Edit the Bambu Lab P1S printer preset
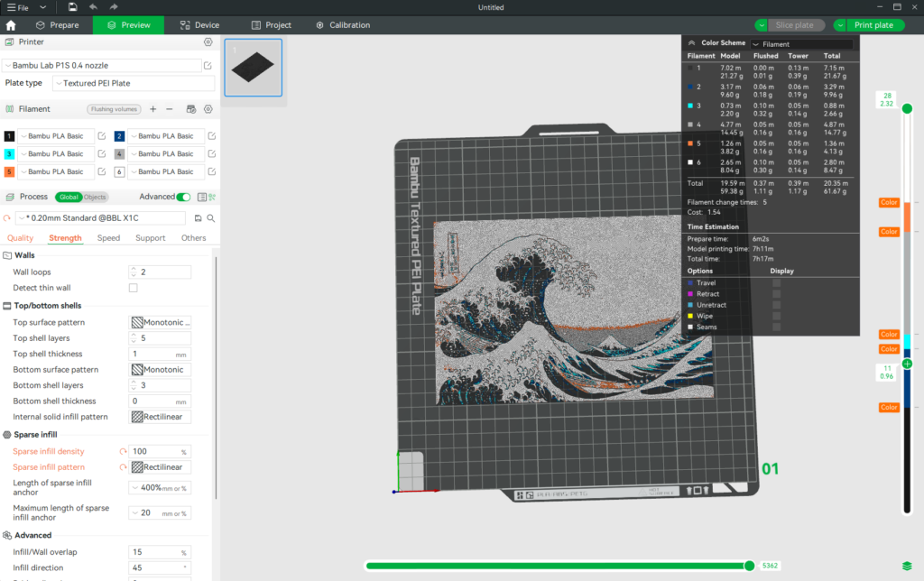The height and width of the screenshot is (581, 924). click(x=208, y=65)
